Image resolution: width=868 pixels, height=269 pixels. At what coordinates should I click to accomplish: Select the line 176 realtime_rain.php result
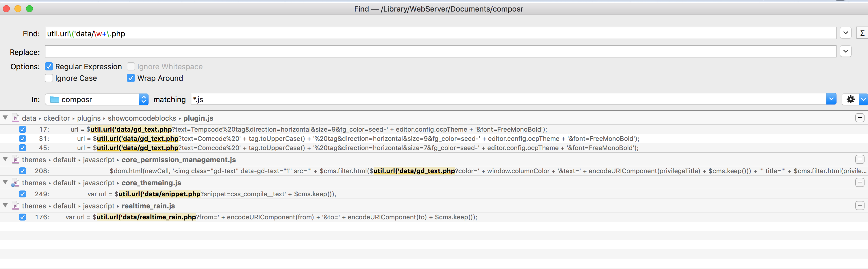point(271,217)
